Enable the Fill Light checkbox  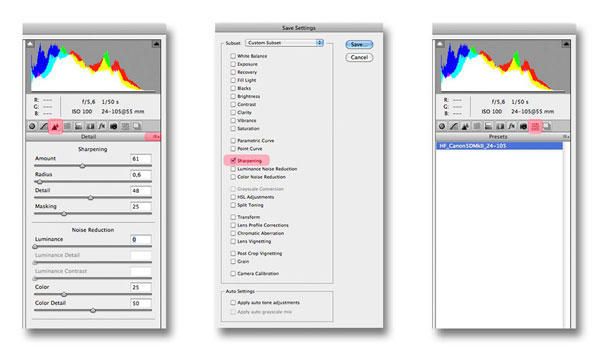point(233,80)
